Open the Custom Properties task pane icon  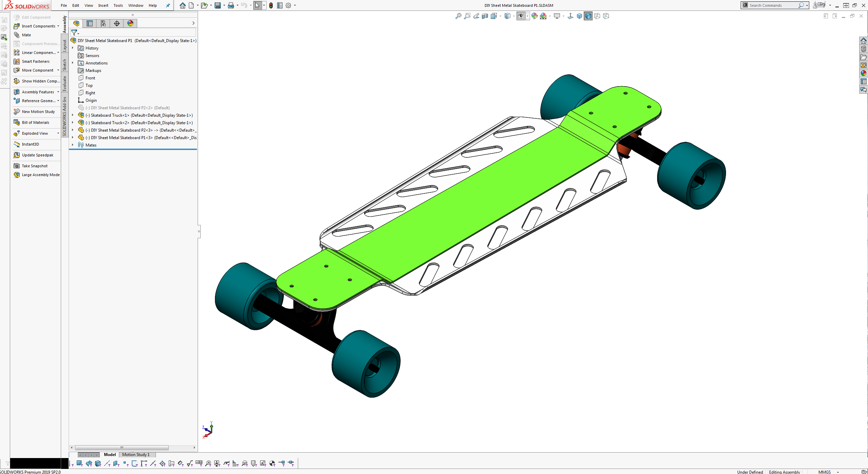pyautogui.click(x=864, y=81)
